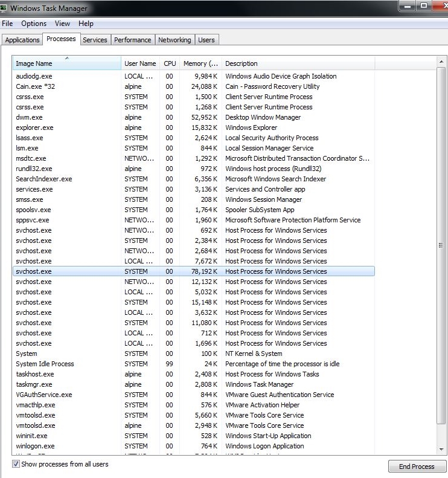The height and width of the screenshot is (478, 448).
Task: Open the File menu
Action: coord(7,24)
